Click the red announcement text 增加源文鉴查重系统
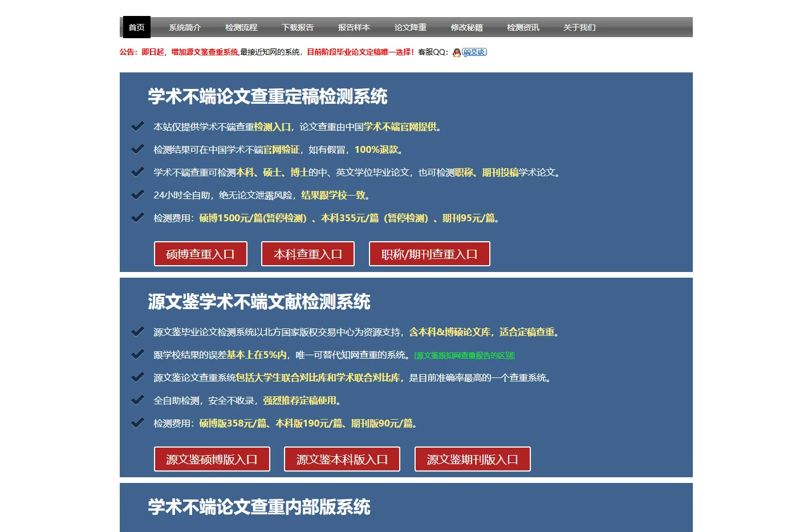This screenshot has height=532, width=812. pos(205,52)
